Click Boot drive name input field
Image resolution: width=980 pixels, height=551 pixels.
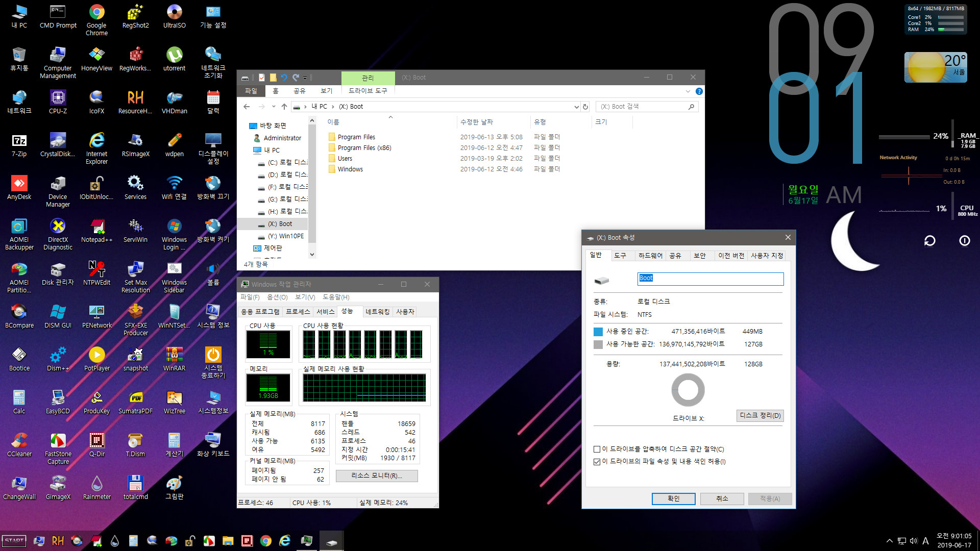click(x=710, y=278)
